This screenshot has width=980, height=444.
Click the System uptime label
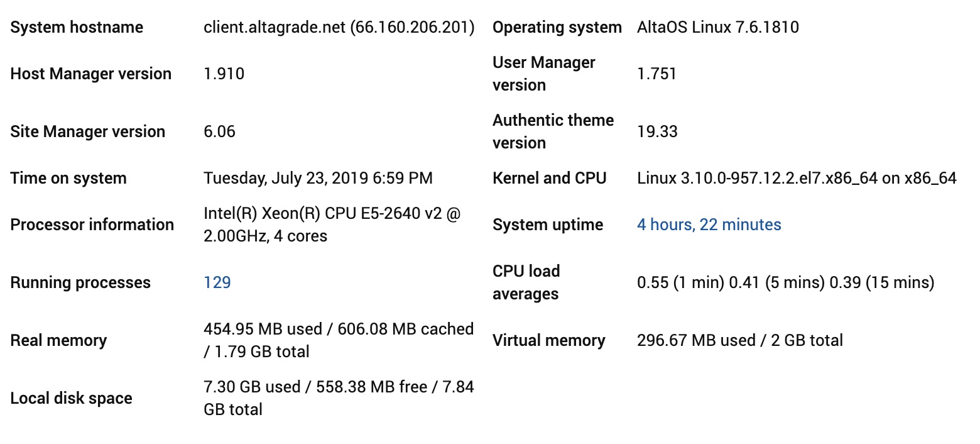pos(548,225)
